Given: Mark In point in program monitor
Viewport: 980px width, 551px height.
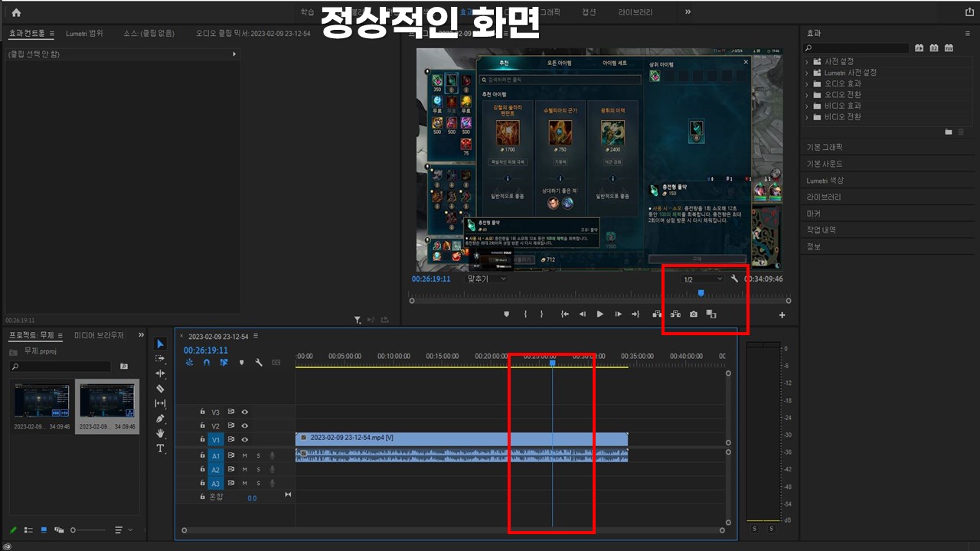Looking at the screenshot, I should [x=525, y=315].
